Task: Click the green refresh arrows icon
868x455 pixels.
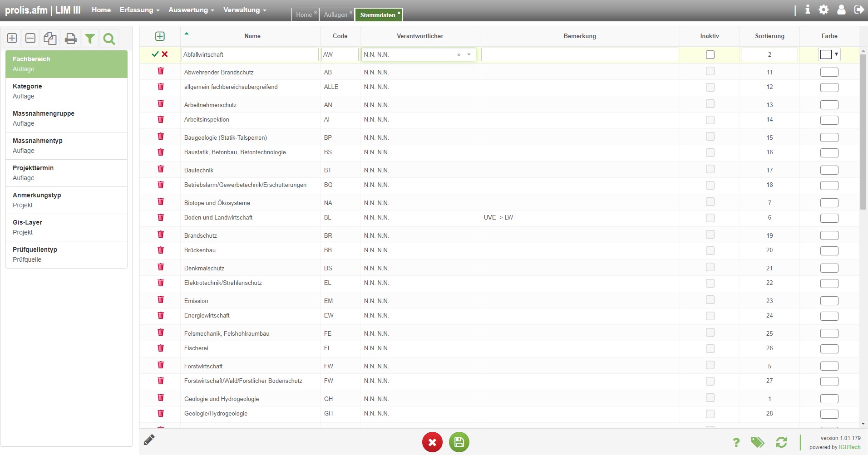Action: point(781,442)
